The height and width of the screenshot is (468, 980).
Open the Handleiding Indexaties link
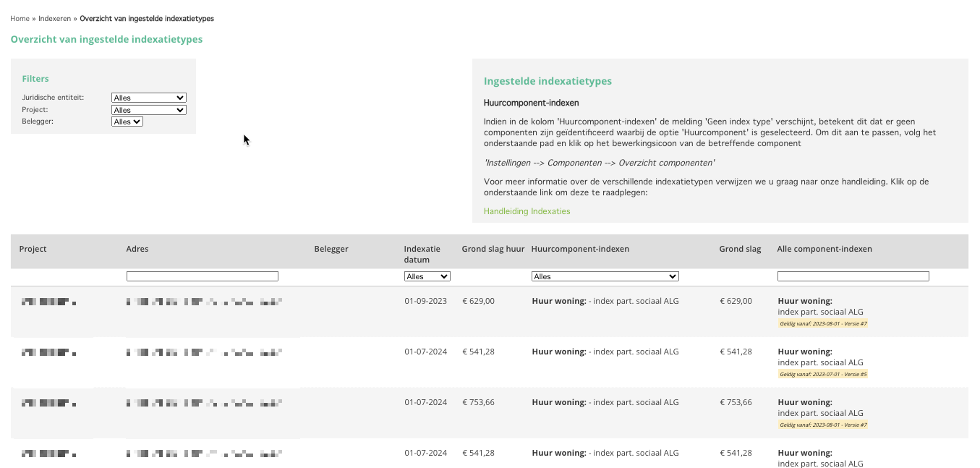(x=527, y=210)
